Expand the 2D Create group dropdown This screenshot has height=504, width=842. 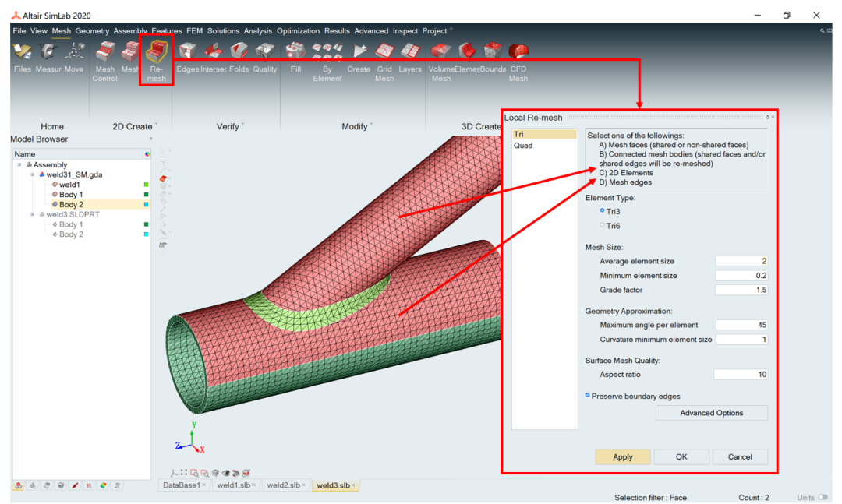coord(156,125)
